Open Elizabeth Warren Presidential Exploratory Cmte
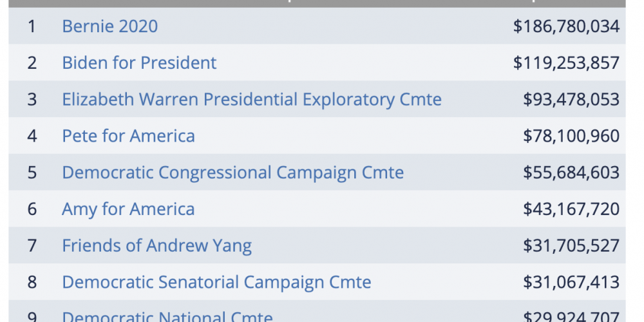This screenshot has height=322, width=644. [x=251, y=100]
